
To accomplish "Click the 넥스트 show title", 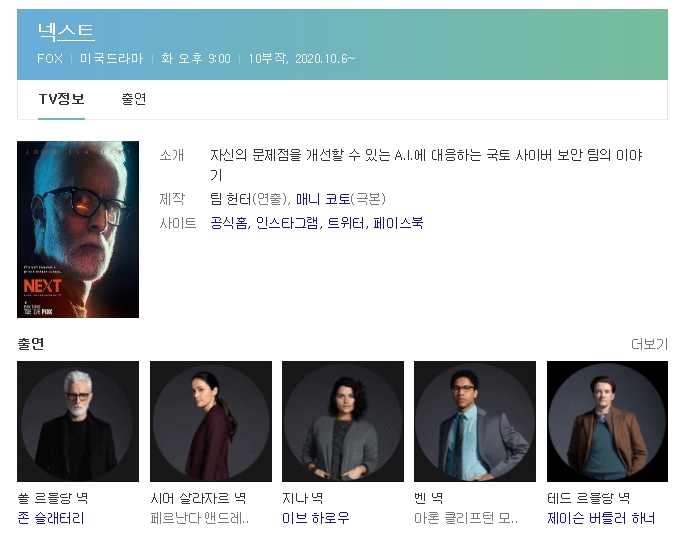I will (x=66, y=32).
